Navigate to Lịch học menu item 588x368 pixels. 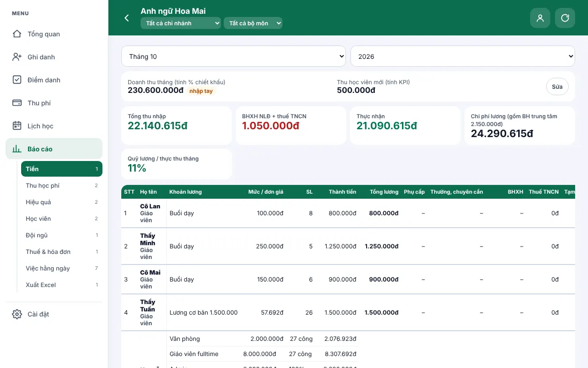[54, 126]
